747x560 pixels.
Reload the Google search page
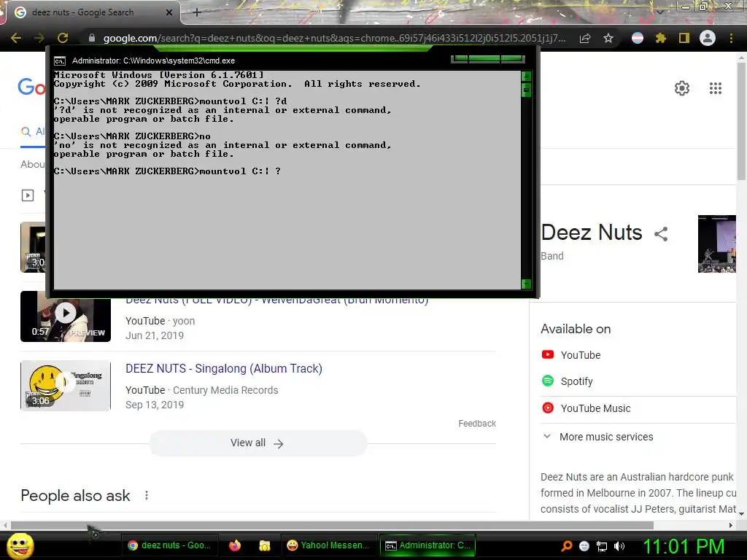click(x=63, y=38)
